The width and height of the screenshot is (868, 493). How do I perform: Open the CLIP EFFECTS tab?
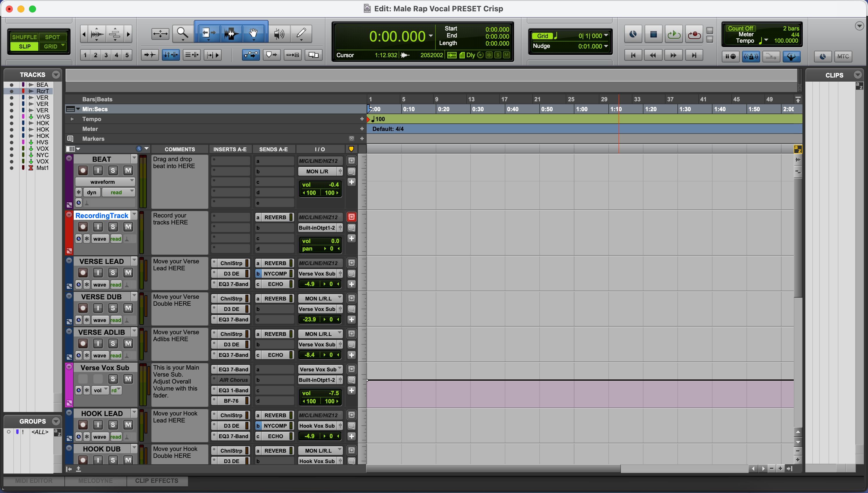pos(157,481)
